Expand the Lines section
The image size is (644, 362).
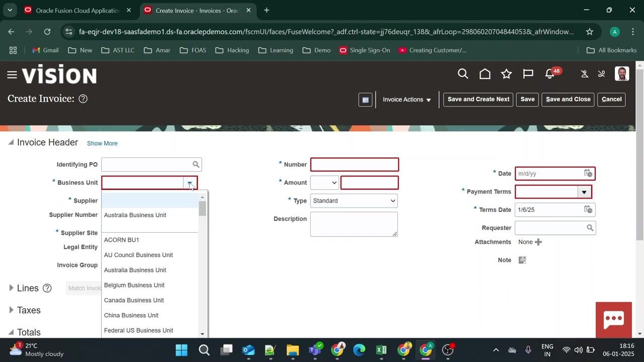point(11,288)
